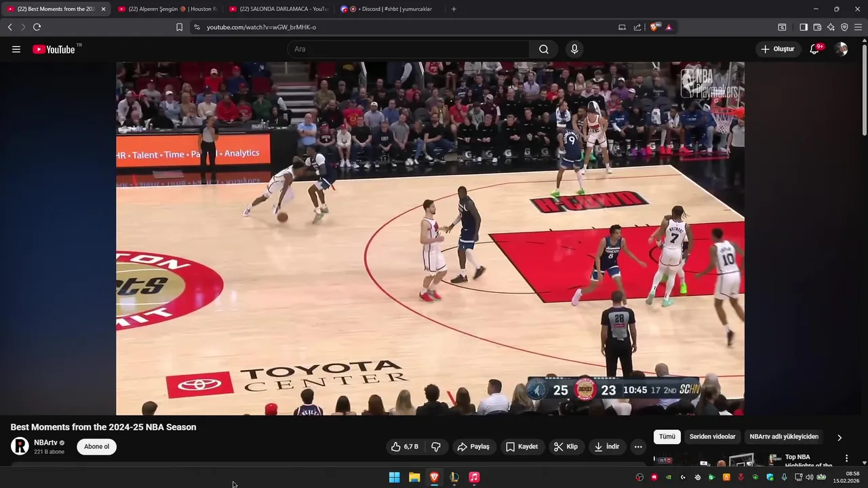
Task: Switch to Discord #shbt tab
Action: [390, 9]
